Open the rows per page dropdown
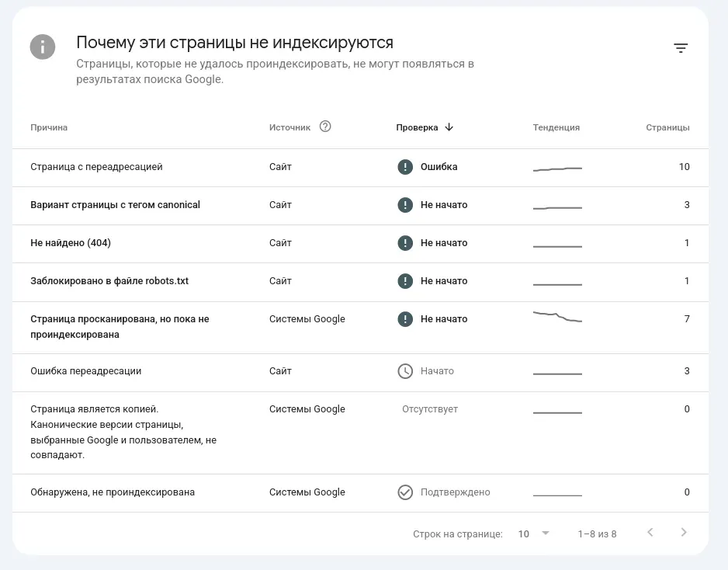Screen dimensions: 728x570 click(534, 534)
